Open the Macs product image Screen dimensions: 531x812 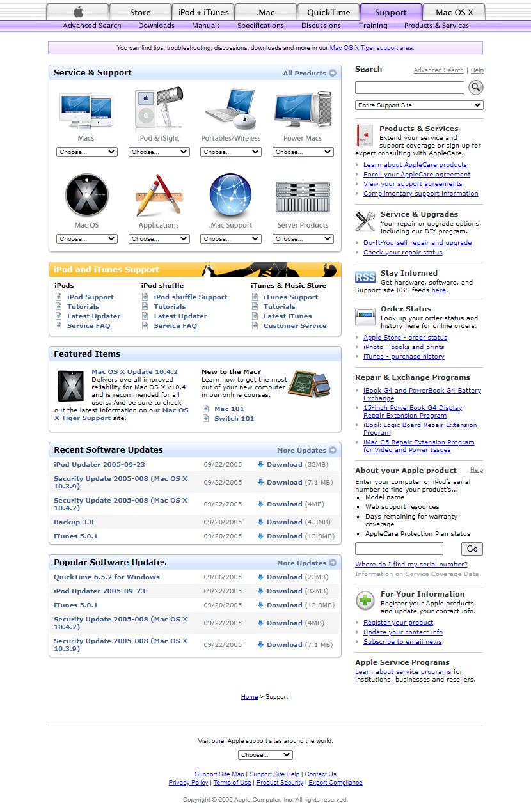86,110
